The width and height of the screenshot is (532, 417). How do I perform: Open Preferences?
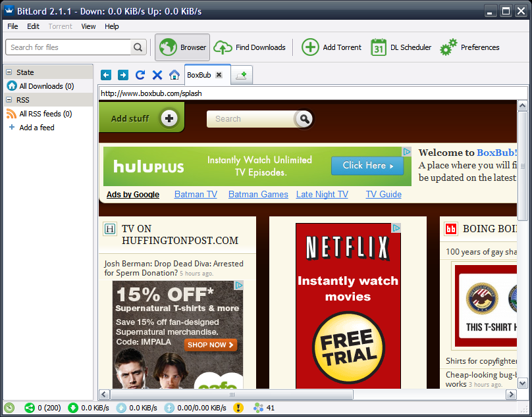tap(469, 47)
